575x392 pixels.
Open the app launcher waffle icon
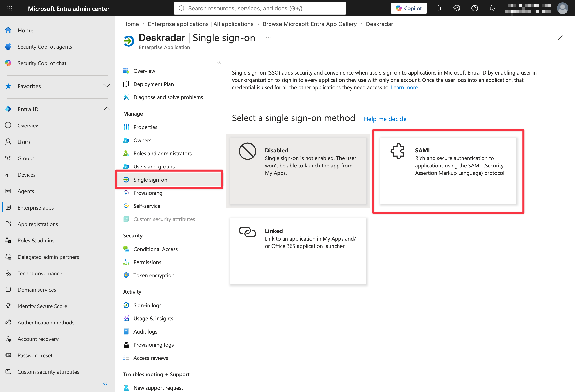click(10, 8)
